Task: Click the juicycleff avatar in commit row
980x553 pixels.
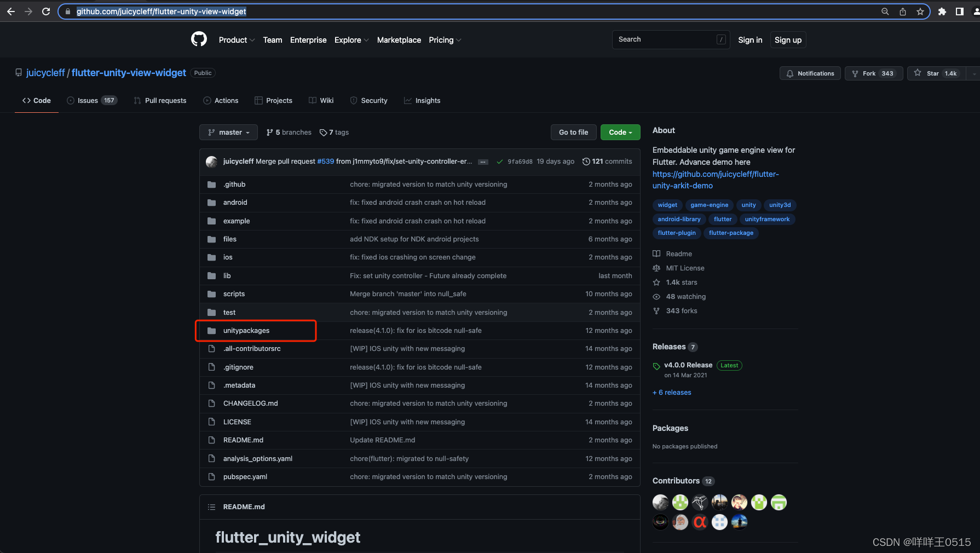Action: [211, 162]
